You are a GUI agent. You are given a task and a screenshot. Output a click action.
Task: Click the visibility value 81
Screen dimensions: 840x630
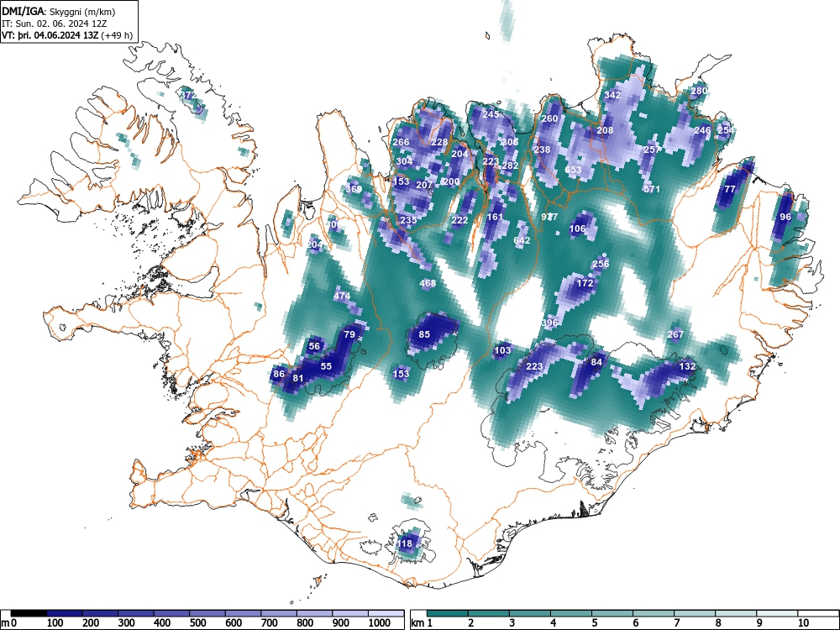298,378
